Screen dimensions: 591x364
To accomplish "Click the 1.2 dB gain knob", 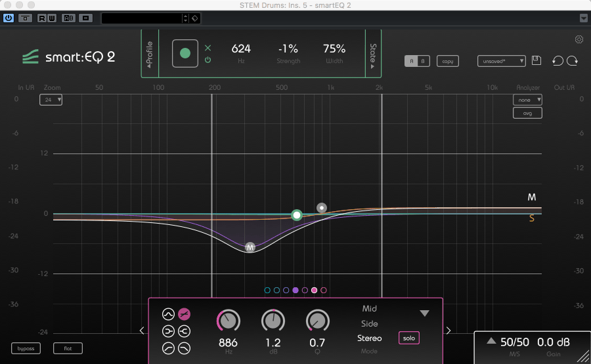I will (273, 321).
